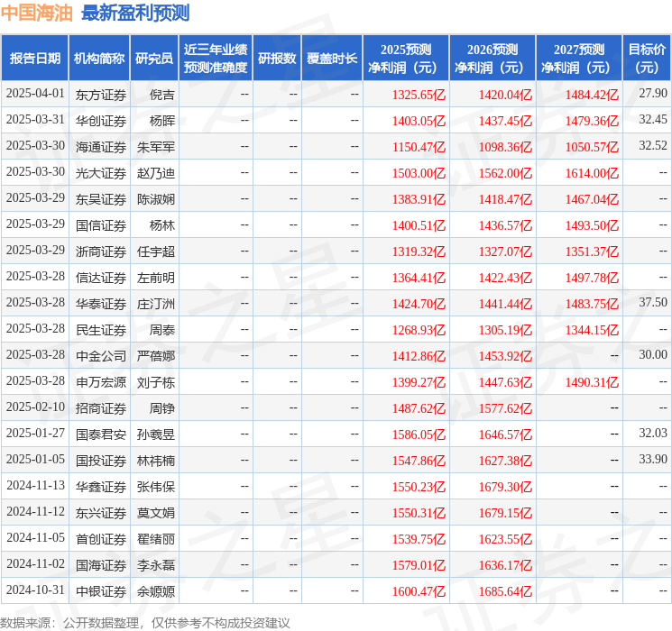Screen dimensions: 672x631
Task: Select the 2025预测净利润 column header
Action: 406,59
